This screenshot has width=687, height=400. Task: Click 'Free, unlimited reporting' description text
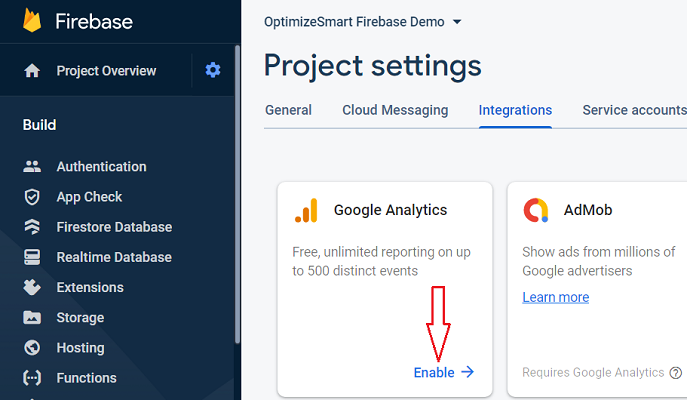(x=381, y=261)
